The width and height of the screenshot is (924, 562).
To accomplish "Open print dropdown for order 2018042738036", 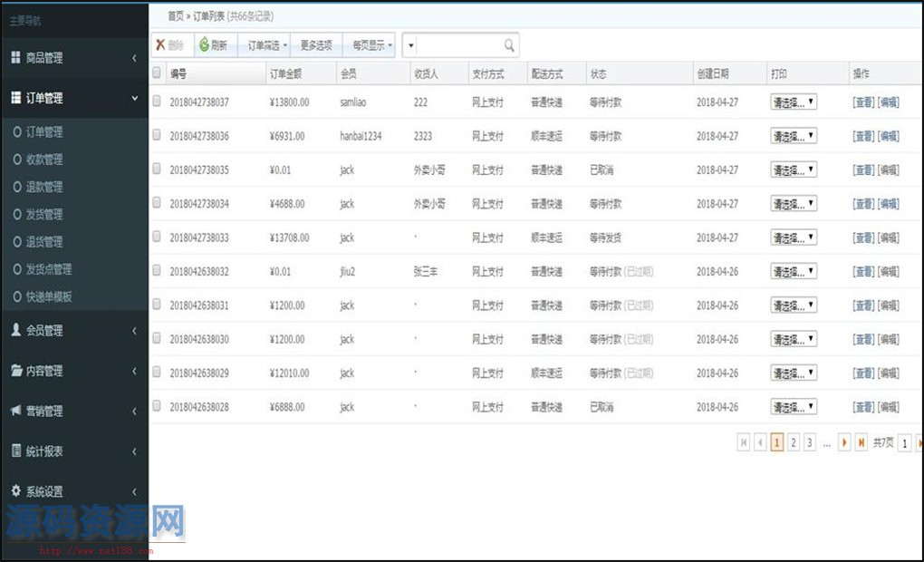I will click(x=794, y=136).
